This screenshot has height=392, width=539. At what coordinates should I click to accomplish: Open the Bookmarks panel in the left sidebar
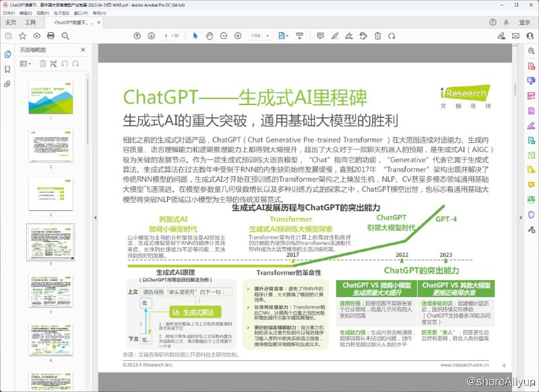pos(7,69)
